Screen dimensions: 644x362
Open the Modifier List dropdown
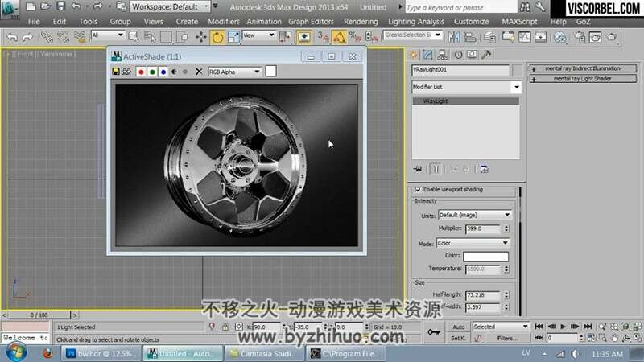click(466, 87)
